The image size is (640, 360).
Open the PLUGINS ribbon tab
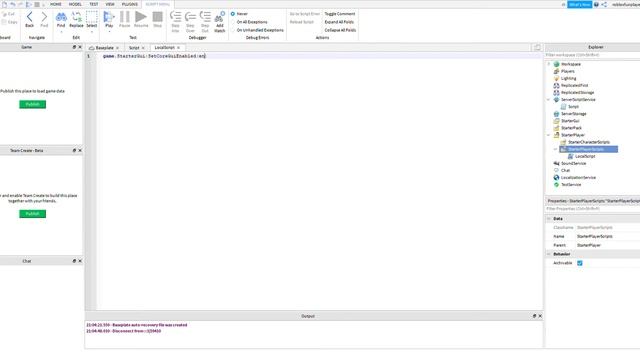[x=130, y=4]
